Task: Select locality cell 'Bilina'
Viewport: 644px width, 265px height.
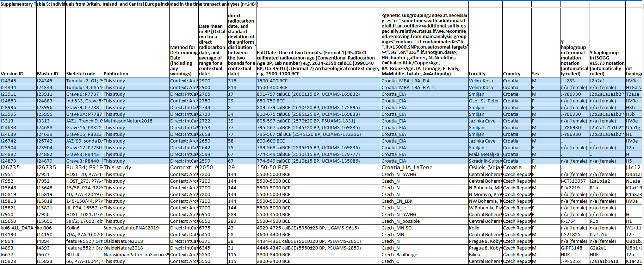Action: click(485, 255)
